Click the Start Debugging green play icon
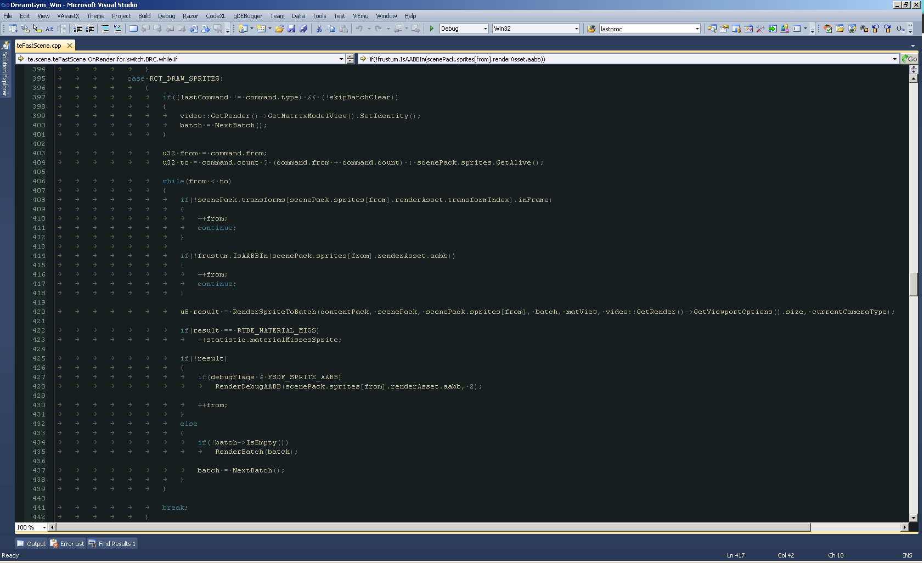The image size is (924, 563). point(432,29)
